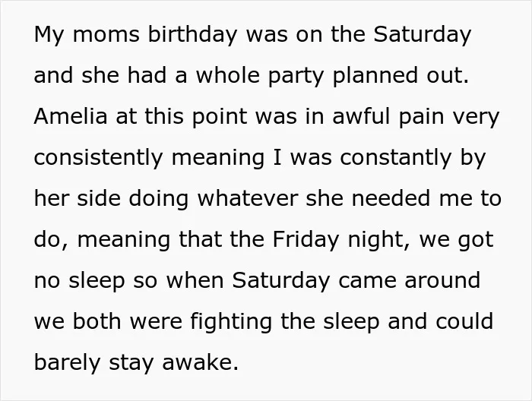Screen dimensions: 532x401
Task: Click the word "whole" in second line
Action: 228,75
